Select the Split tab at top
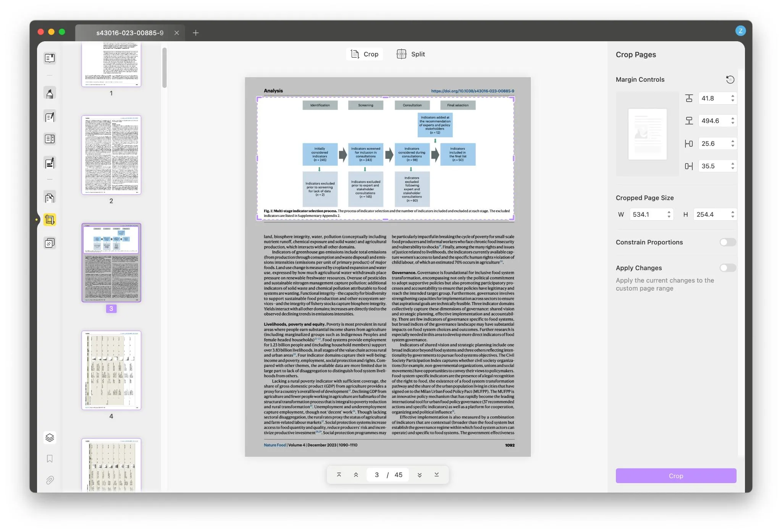This screenshot has width=782, height=532. [x=418, y=55]
